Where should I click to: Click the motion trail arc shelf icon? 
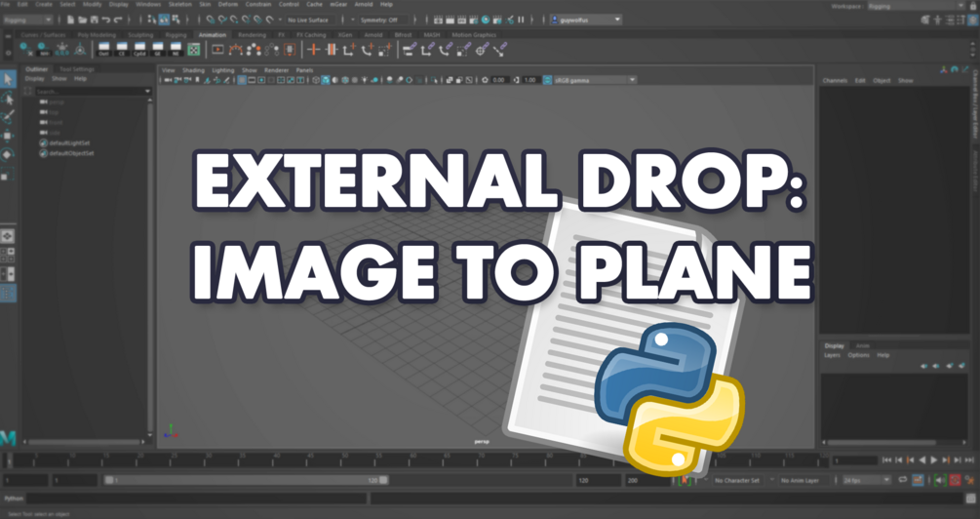point(236,50)
